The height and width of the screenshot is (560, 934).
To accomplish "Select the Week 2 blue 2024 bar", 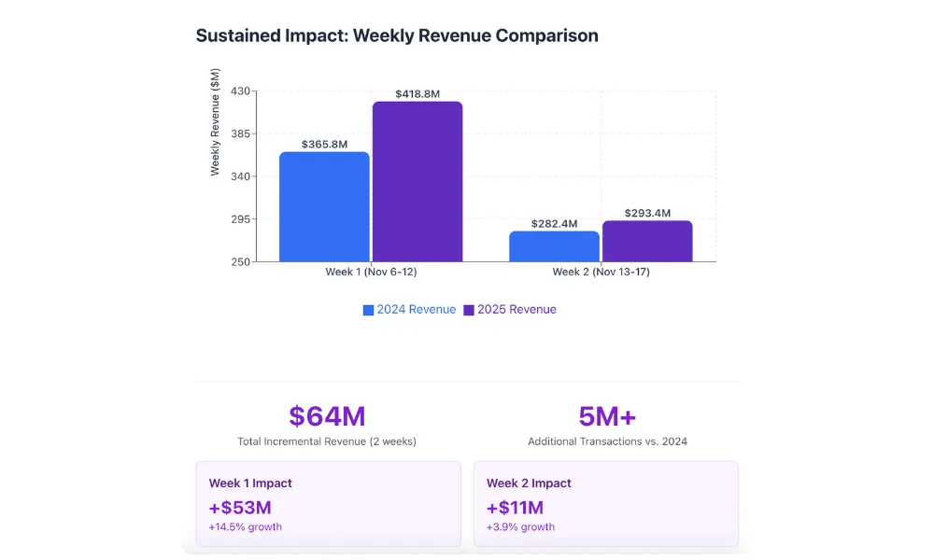I will click(554, 246).
